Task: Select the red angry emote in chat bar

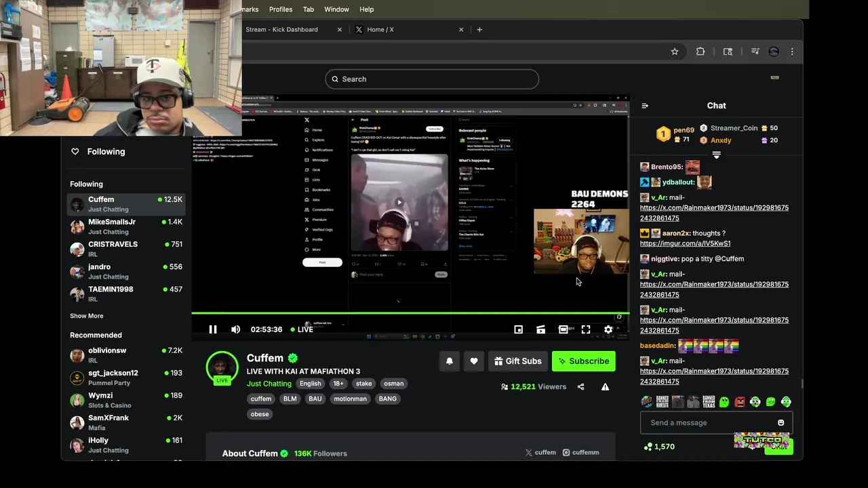Action: coord(740,402)
